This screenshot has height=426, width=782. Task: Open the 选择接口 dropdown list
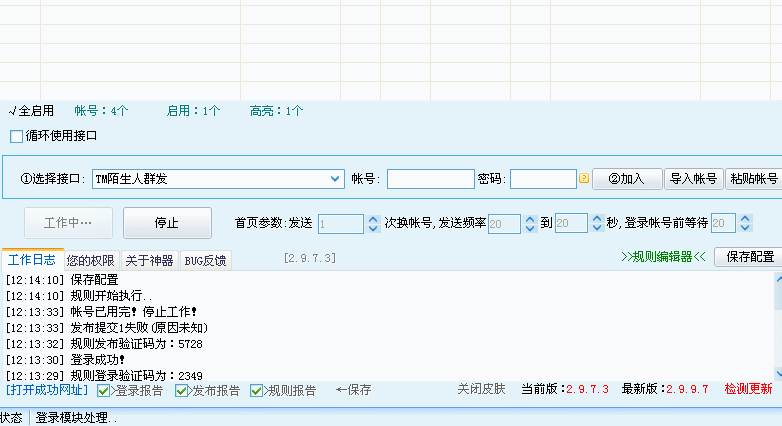pos(335,179)
